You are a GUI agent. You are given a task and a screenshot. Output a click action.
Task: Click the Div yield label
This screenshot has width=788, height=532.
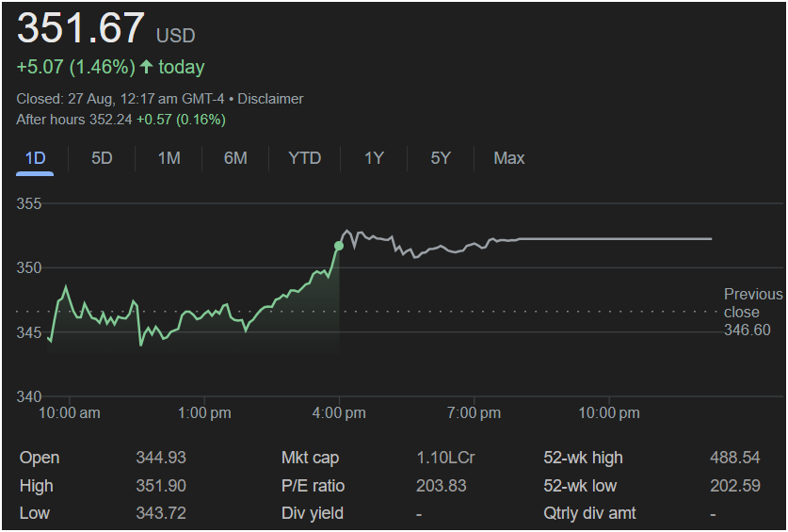pos(312,513)
